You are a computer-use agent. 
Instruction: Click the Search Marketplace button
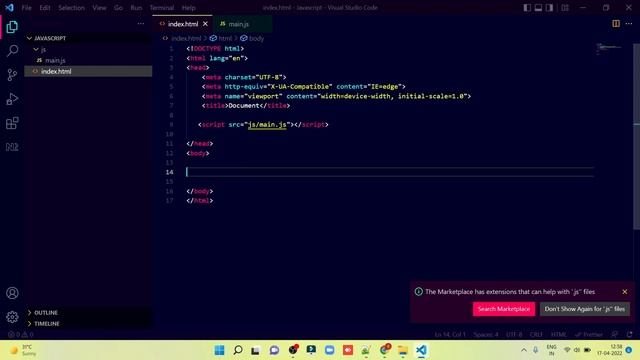504,309
